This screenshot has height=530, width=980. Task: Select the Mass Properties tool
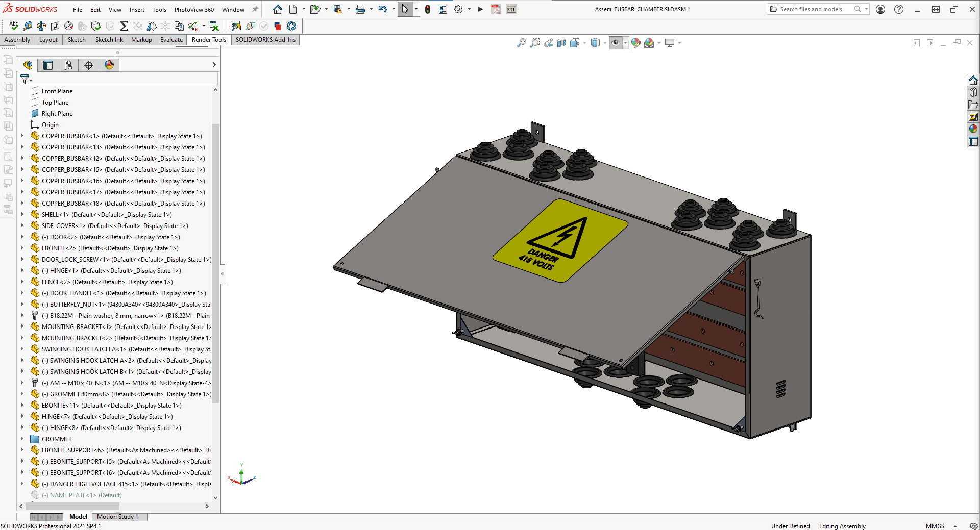41,26
